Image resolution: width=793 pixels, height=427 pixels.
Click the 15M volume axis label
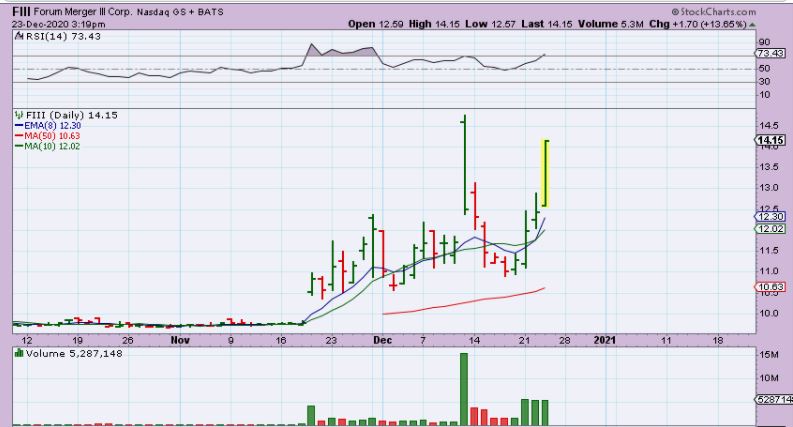(x=768, y=355)
